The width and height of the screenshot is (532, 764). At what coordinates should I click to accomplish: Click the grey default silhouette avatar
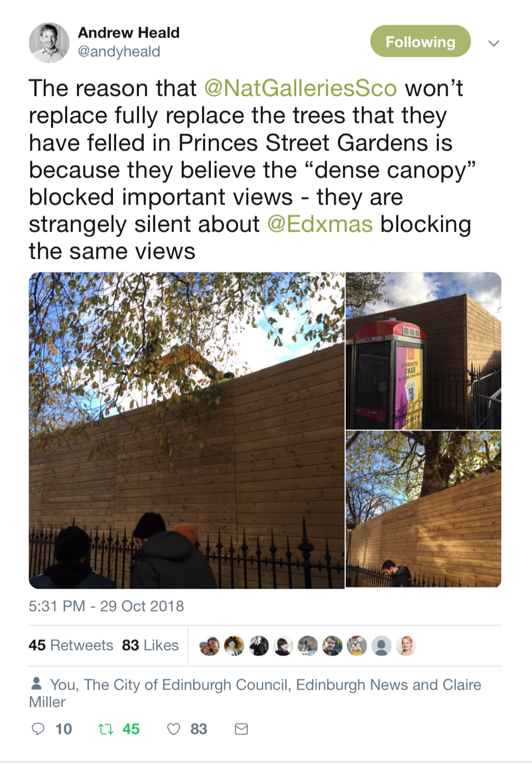pyautogui.click(x=381, y=646)
